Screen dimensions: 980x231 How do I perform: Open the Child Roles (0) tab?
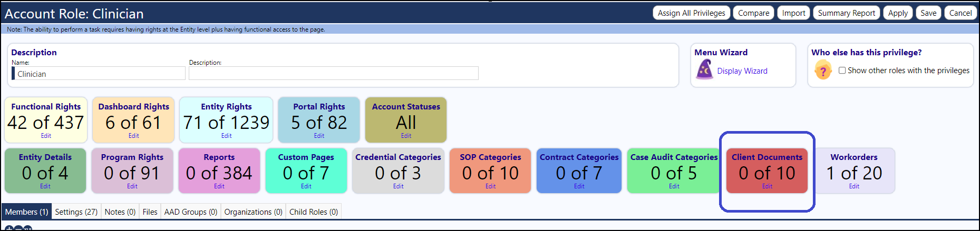pyautogui.click(x=314, y=212)
